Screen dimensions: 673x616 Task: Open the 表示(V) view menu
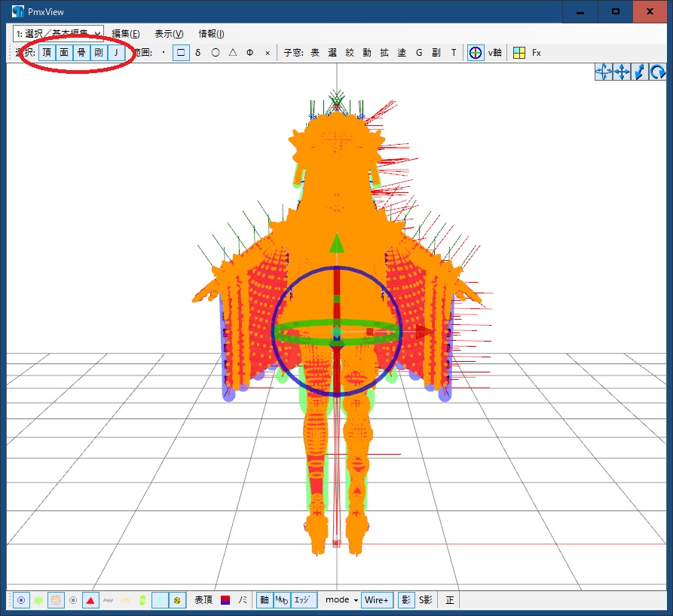coord(169,34)
